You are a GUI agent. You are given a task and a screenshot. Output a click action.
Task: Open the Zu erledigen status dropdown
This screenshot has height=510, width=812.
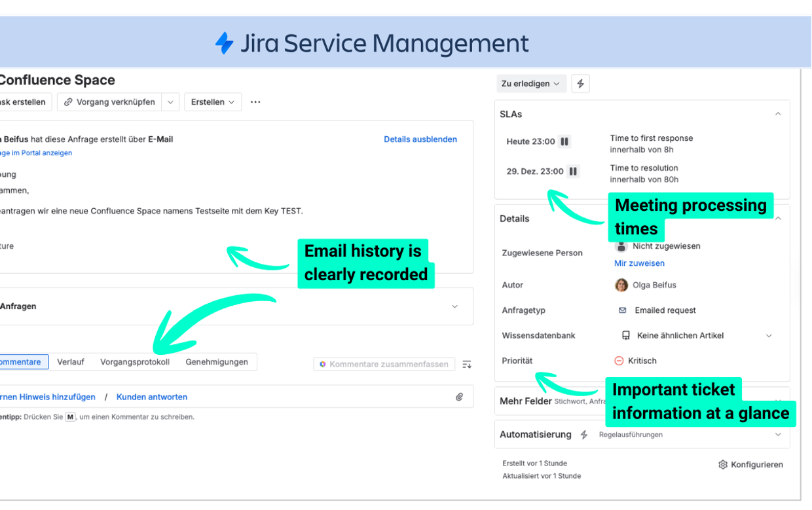coord(531,84)
